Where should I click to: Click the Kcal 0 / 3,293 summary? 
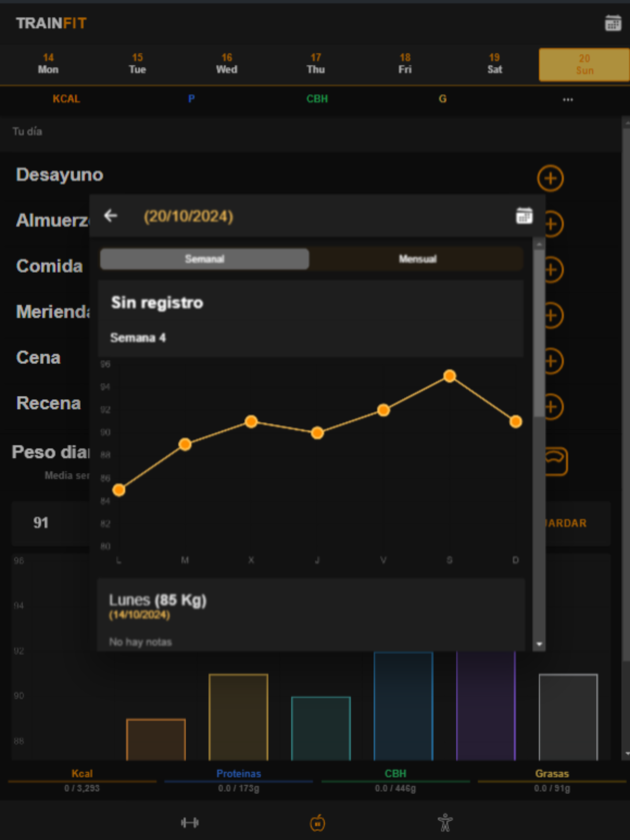(x=82, y=781)
